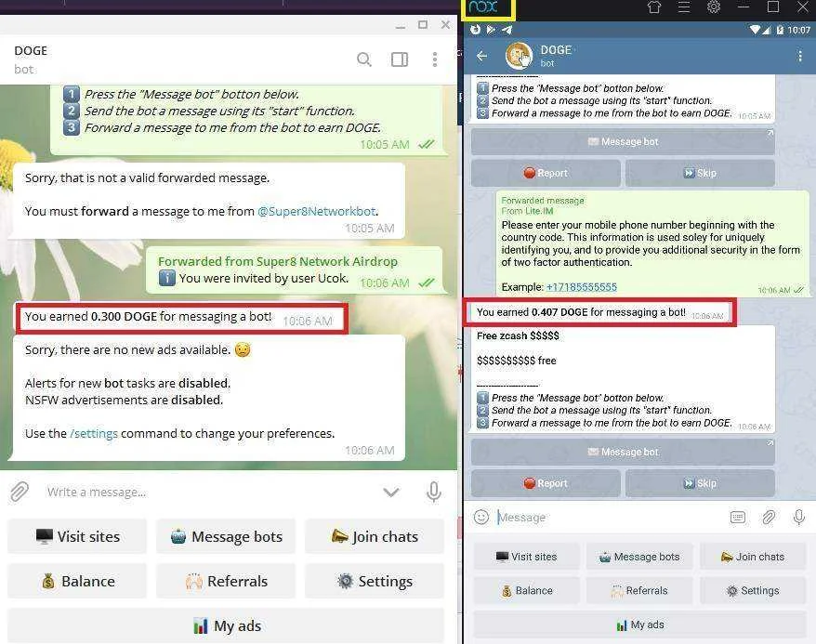
Task: Click the "Forwarded from Super8 Network Airdrop" header
Action: 277,261
